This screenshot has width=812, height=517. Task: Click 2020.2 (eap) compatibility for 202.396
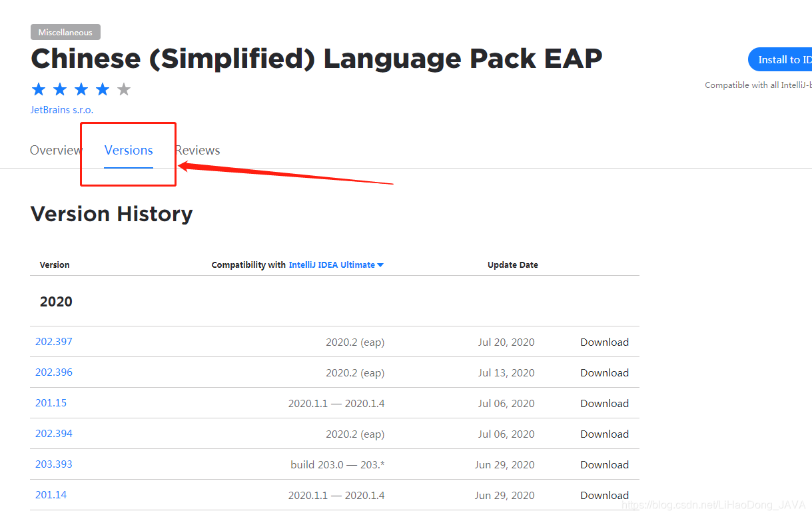coord(355,373)
